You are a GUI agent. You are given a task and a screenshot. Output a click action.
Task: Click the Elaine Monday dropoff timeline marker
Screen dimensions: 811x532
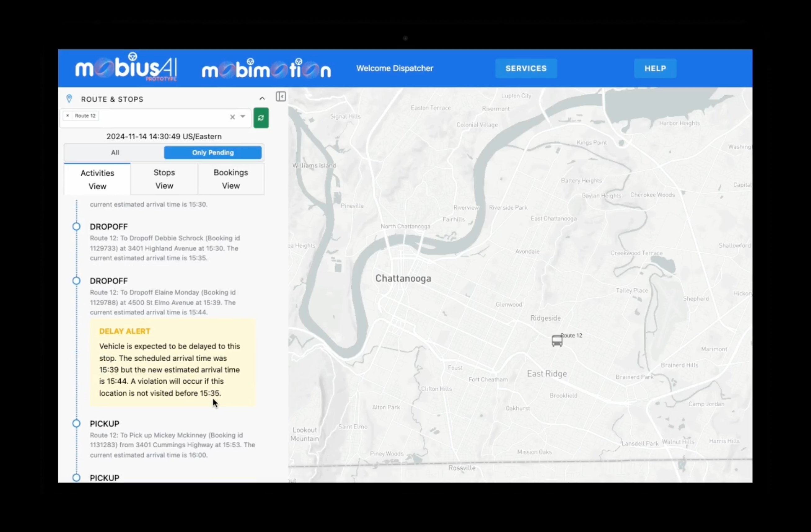click(x=76, y=281)
